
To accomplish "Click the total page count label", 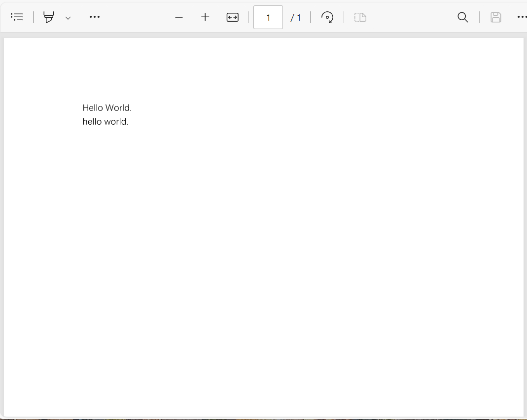I will pos(296,18).
